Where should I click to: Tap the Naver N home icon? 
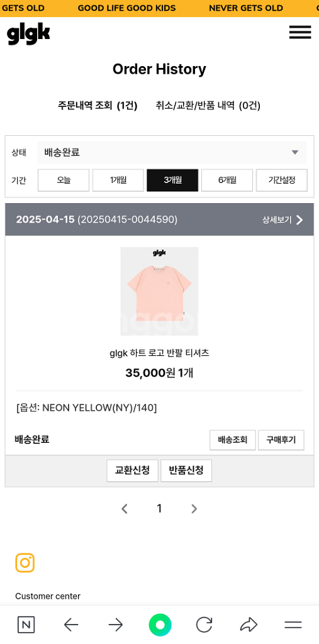(26, 625)
